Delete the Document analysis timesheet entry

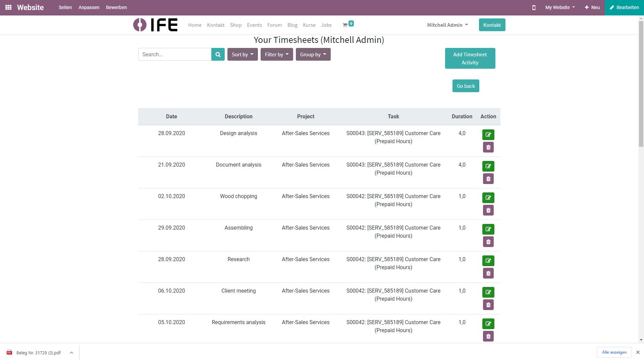(x=488, y=179)
